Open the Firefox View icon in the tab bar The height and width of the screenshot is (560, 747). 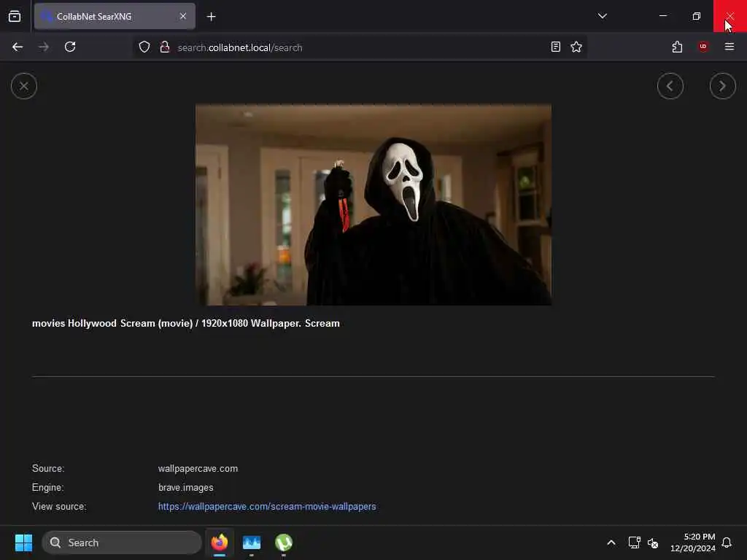(15, 16)
